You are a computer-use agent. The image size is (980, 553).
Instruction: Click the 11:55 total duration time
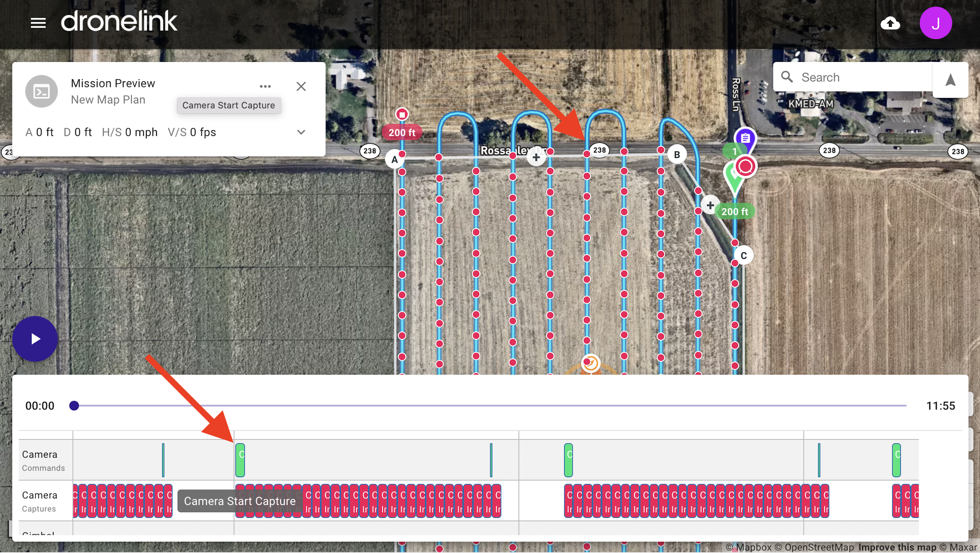(940, 406)
